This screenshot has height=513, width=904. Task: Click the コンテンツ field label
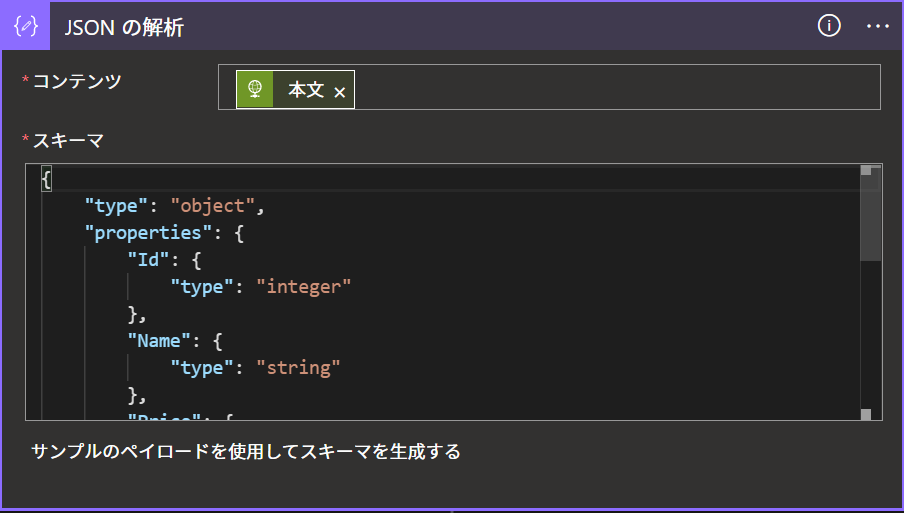pyautogui.click(x=77, y=81)
